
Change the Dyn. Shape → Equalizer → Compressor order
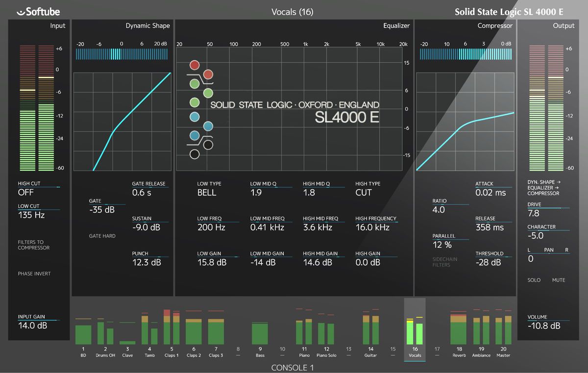[x=544, y=188]
